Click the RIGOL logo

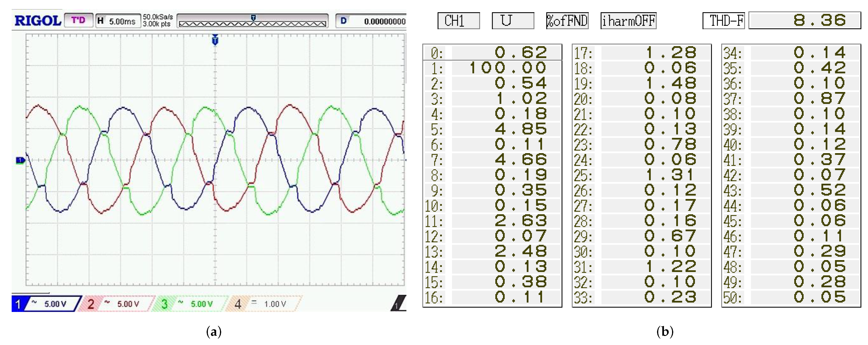click(x=38, y=20)
